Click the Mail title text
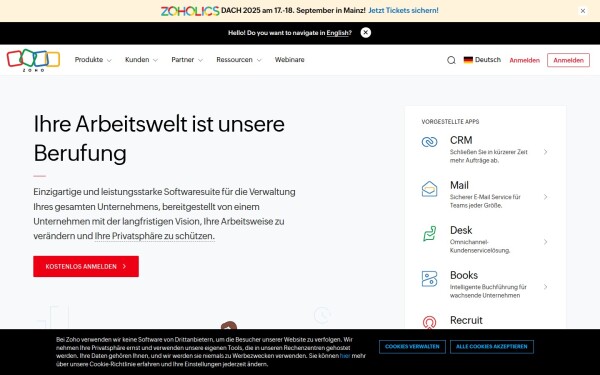Viewport: 600px width, 375px height. coord(459,185)
